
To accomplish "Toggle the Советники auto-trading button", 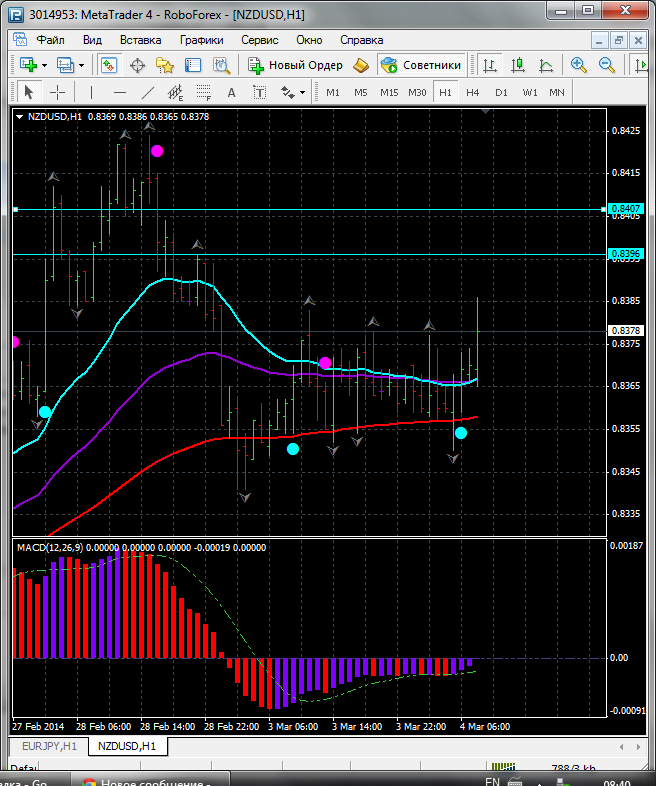I will 422,65.
